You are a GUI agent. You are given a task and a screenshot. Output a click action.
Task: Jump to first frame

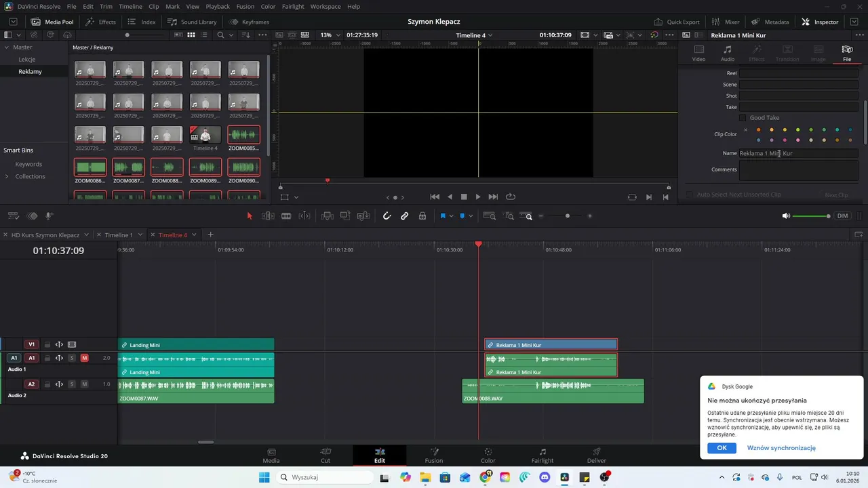[x=435, y=197]
